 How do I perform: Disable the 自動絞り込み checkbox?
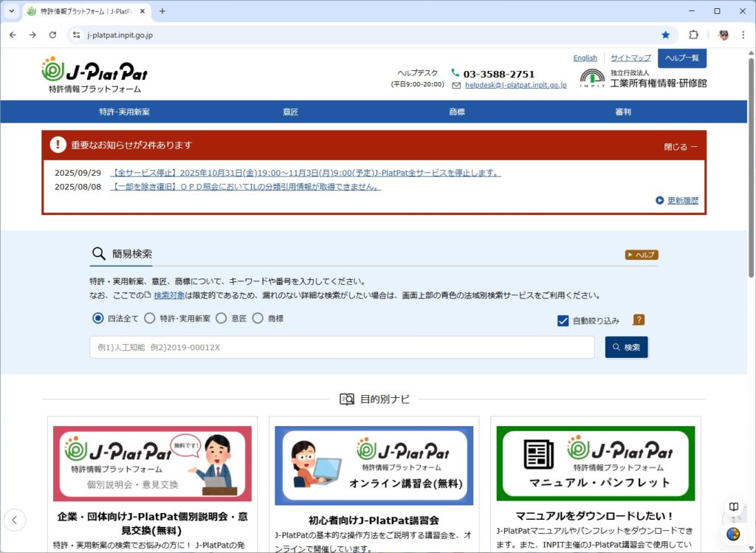tap(563, 320)
